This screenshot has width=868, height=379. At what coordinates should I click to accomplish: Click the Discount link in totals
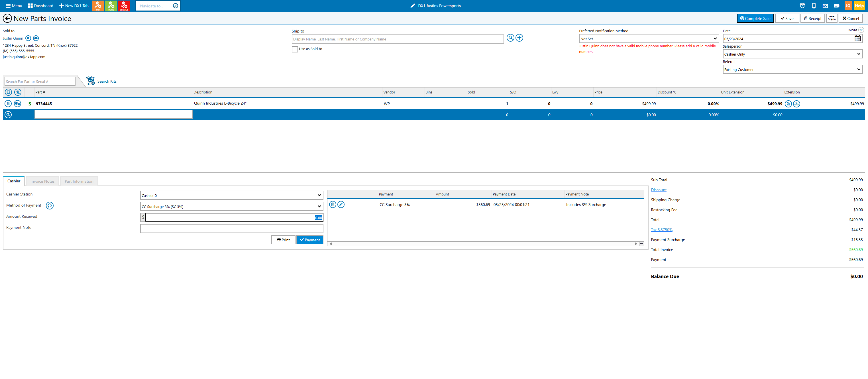(x=659, y=190)
